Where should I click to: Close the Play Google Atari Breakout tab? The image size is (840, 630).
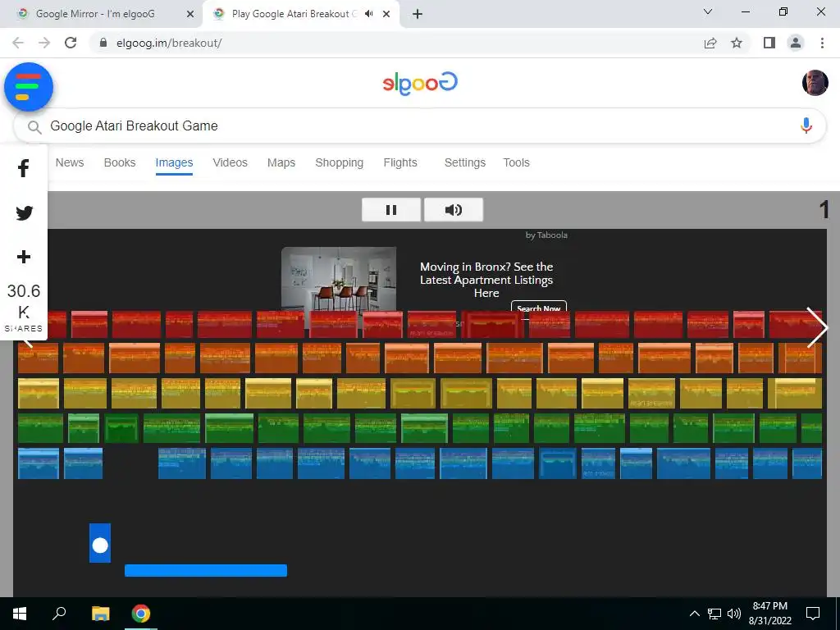click(386, 14)
